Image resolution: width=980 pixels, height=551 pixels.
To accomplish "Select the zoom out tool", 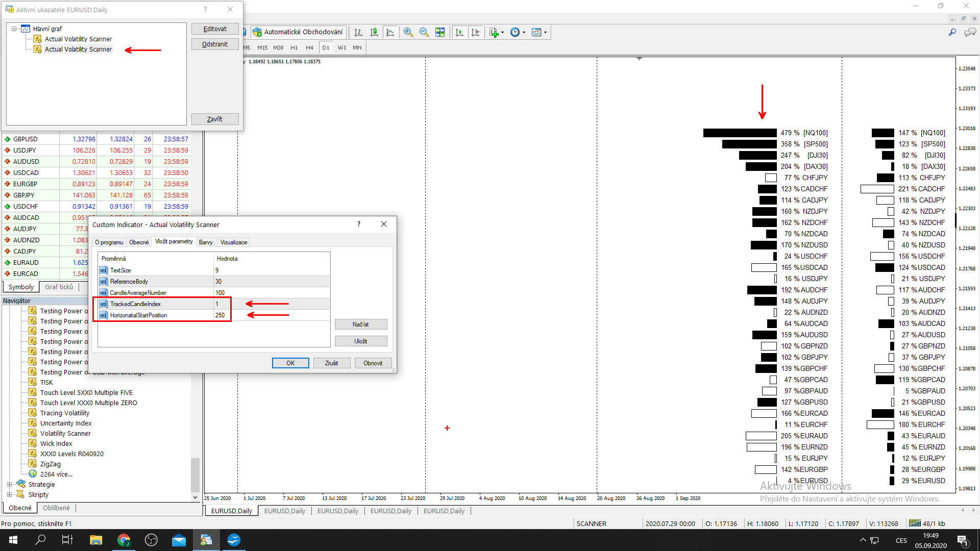I will point(424,32).
